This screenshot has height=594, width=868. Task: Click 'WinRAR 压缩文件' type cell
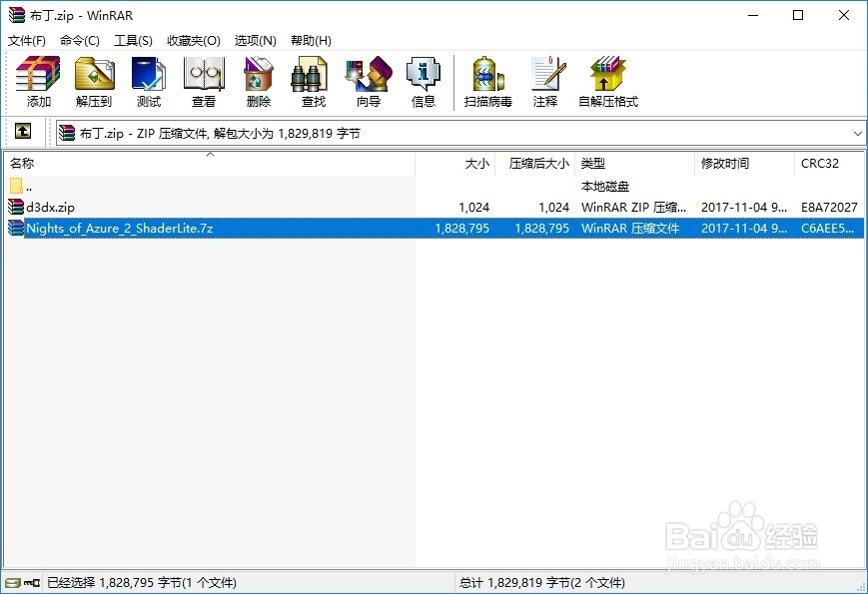[x=630, y=229]
